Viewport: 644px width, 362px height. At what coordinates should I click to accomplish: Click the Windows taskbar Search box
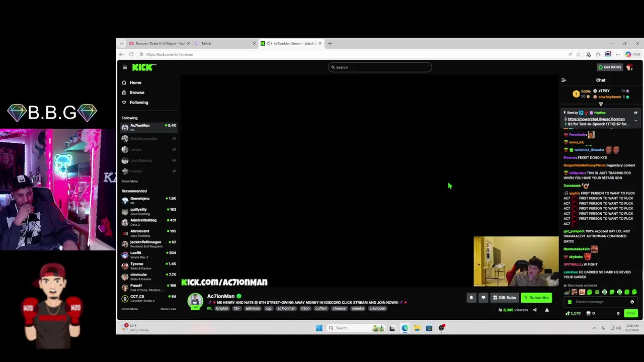coord(356,328)
